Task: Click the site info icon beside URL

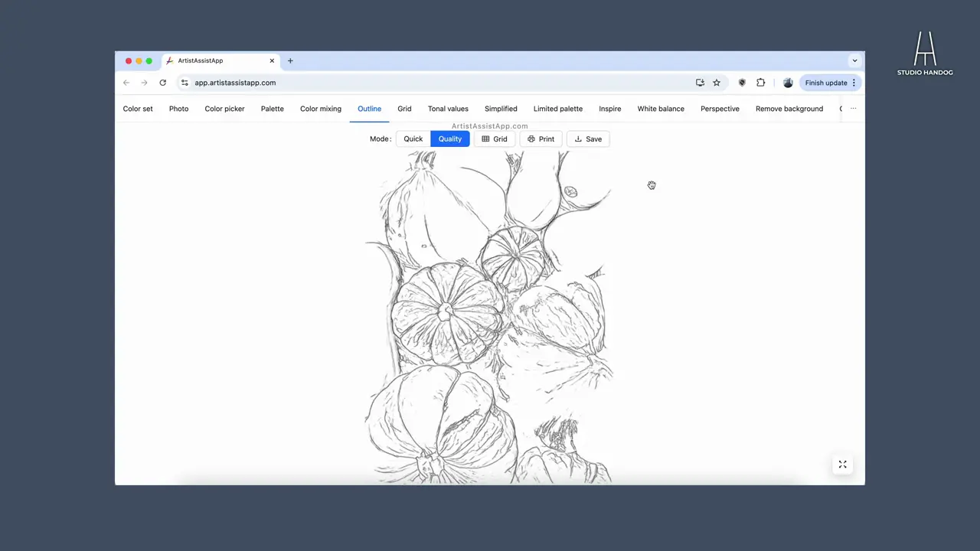Action: pyautogui.click(x=185, y=83)
